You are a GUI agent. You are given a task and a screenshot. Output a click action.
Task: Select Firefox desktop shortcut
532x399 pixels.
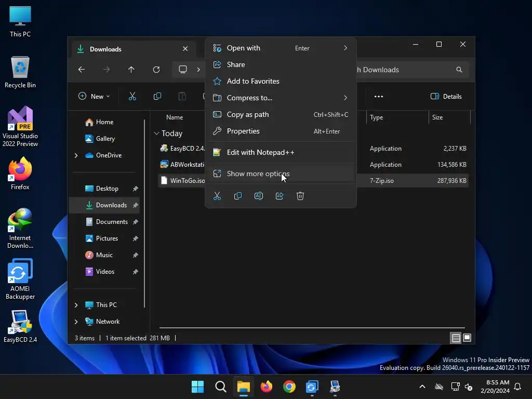pos(20,173)
